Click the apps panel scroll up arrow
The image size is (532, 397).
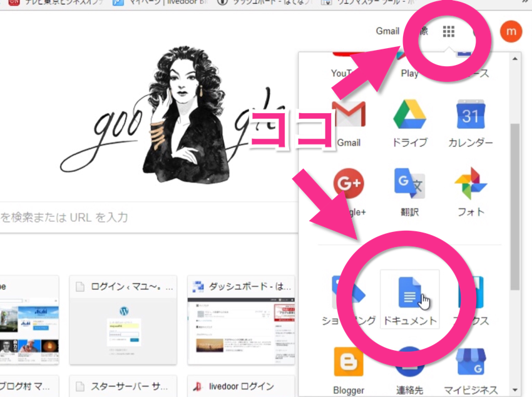[x=515, y=59]
